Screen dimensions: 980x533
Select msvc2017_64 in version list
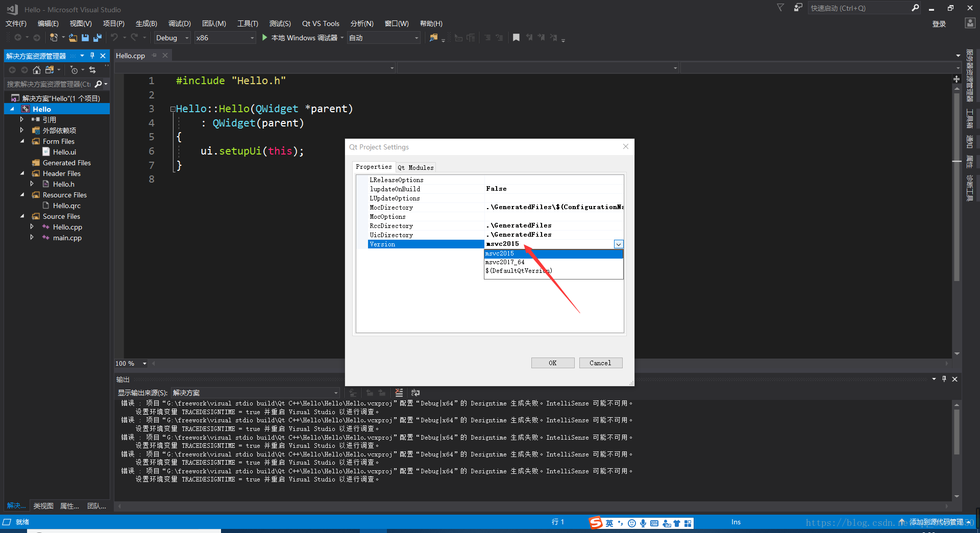coord(553,262)
